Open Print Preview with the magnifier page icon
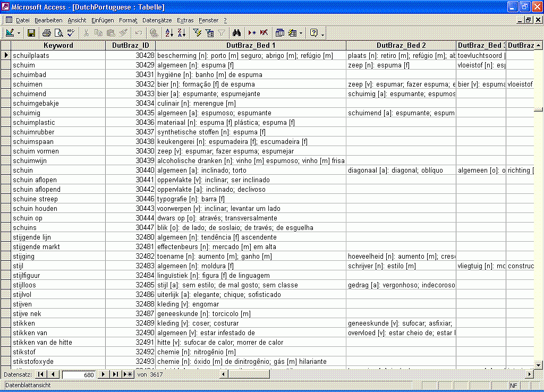544x392 pixels. (59, 33)
